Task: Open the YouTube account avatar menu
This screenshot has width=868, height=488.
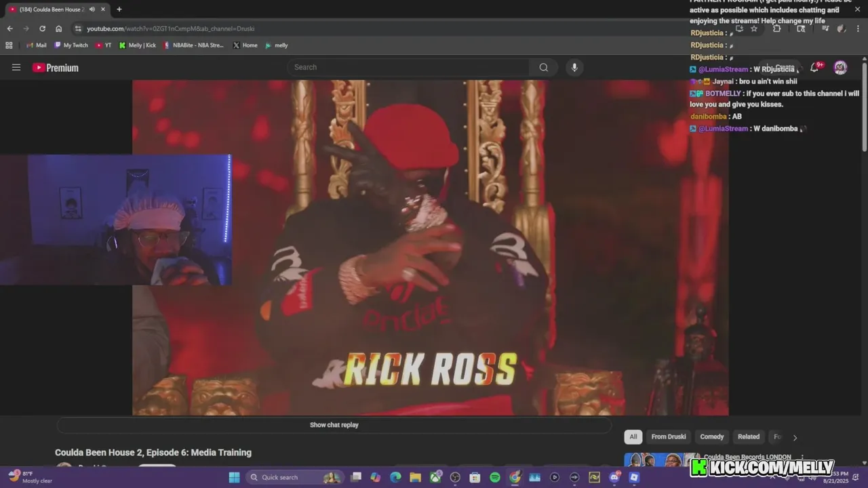Action: tap(840, 67)
